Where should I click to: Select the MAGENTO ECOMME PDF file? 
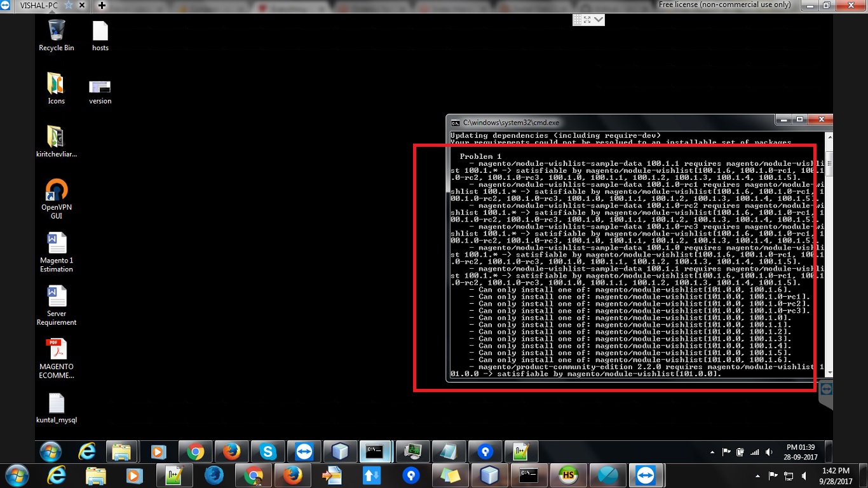57,358
